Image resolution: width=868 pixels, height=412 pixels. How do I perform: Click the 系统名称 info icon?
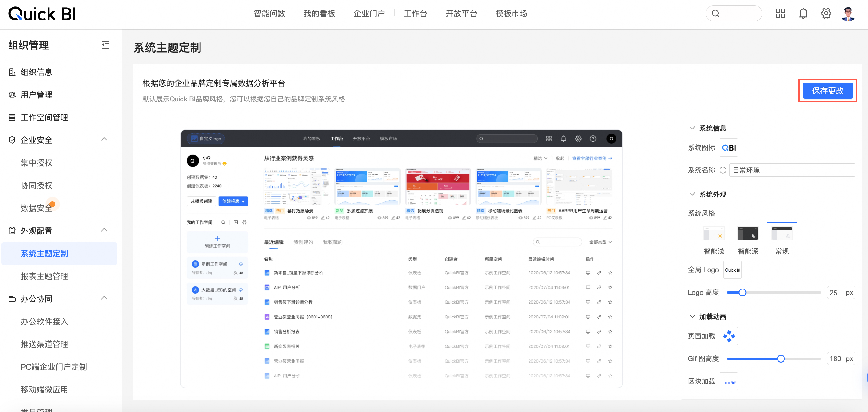click(722, 170)
